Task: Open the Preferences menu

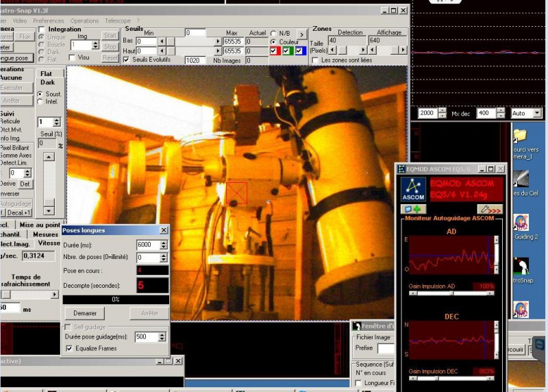Action: coord(48,21)
